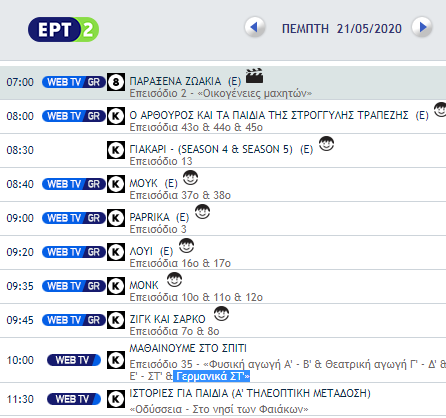The width and height of the screenshot is (446, 418).
Task: Click kids face icon next to ΜΟΝΚ
Action: [x=174, y=280]
